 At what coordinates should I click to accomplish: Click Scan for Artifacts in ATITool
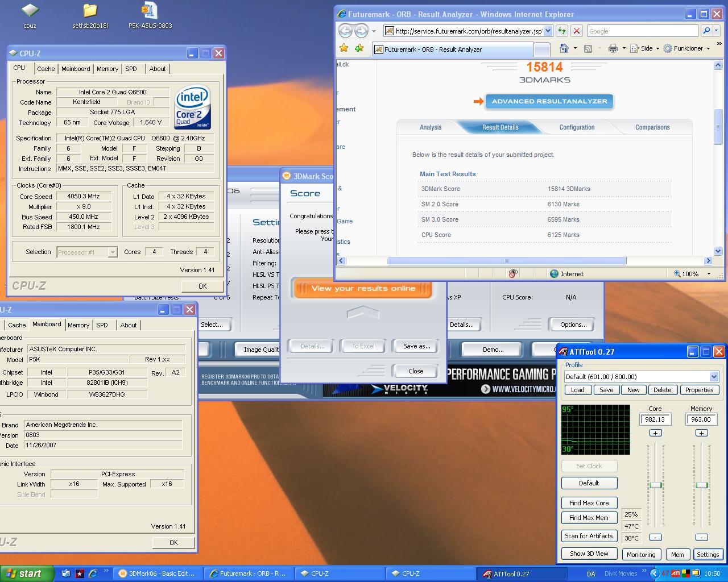589,536
